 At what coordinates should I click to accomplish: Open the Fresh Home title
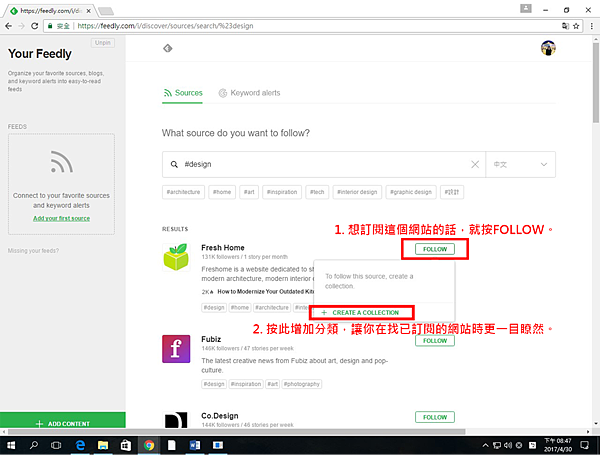(223, 248)
